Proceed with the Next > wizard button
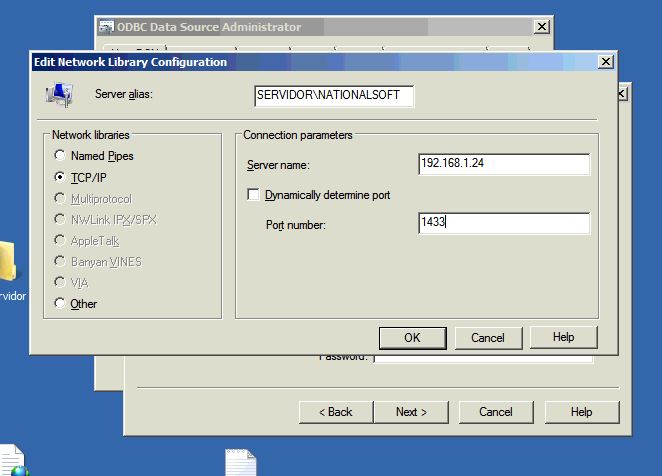This screenshot has width=662, height=476. click(411, 412)
